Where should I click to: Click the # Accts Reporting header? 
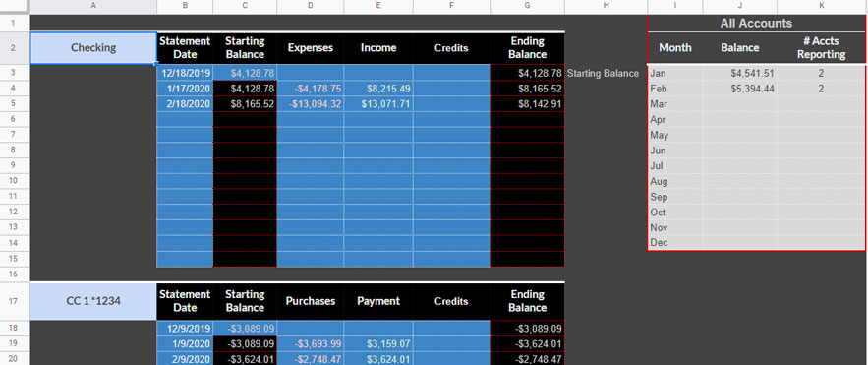(822, 47)
